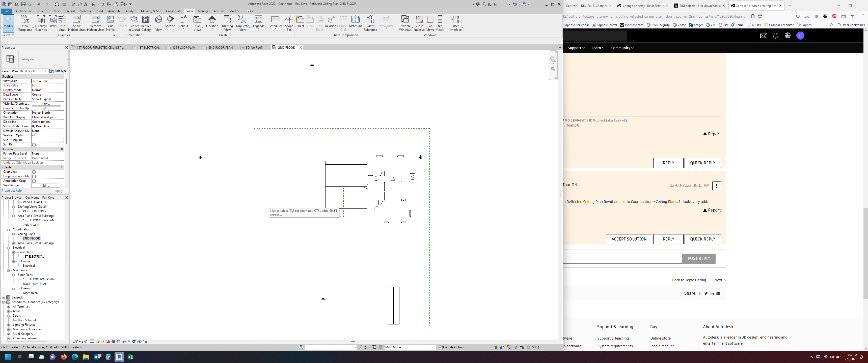Open Revit from the Windows taskbar

pyautogui.click(x=119, y=357)
